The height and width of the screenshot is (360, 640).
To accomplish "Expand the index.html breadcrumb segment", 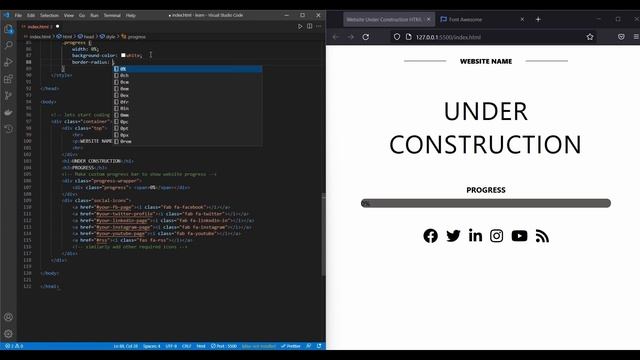I will click(38, 37).
